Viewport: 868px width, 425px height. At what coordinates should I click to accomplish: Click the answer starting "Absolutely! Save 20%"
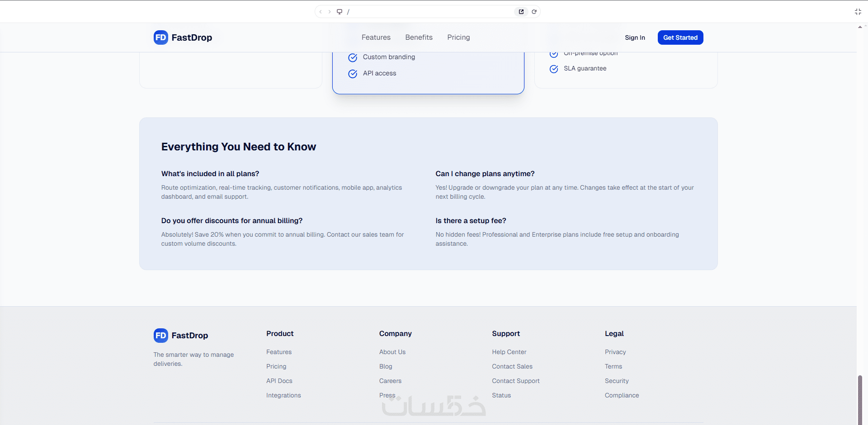click(x=283, y=239)
